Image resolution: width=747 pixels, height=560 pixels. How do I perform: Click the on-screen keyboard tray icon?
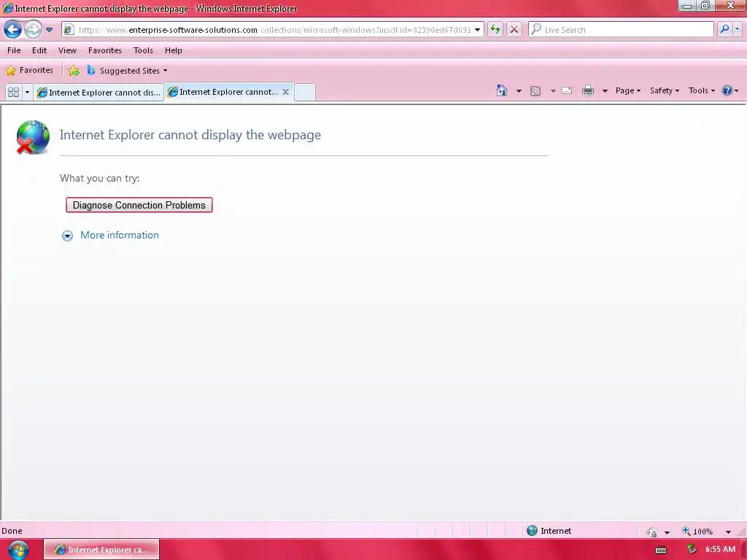coord(661,550)
